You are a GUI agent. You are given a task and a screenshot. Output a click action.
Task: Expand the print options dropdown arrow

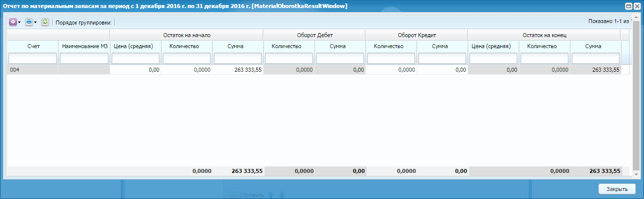pyautogui.click(x=36, y=23)
